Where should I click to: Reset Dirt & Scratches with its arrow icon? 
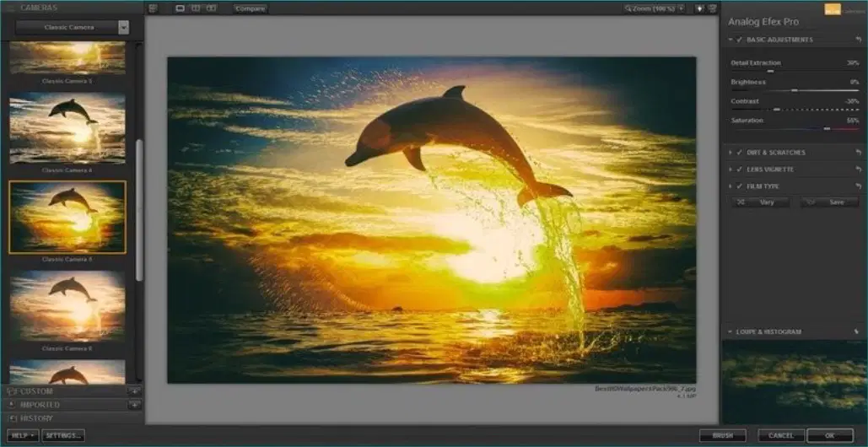pyautogui.click(x=859, y=153)
